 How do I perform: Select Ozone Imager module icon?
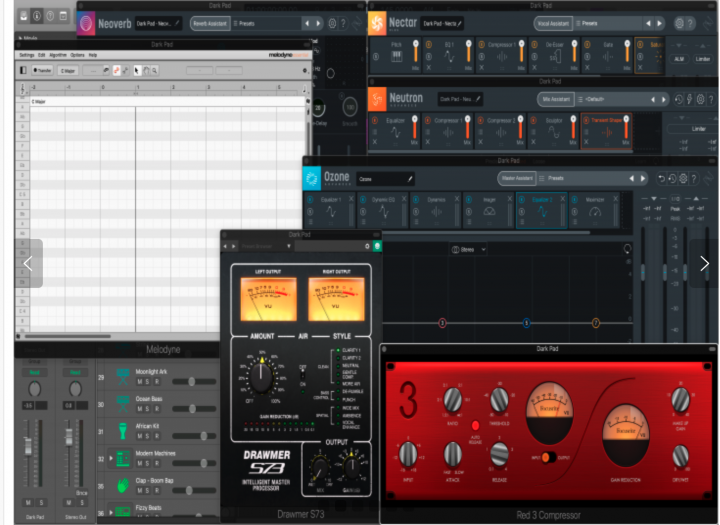click(489, 212)
